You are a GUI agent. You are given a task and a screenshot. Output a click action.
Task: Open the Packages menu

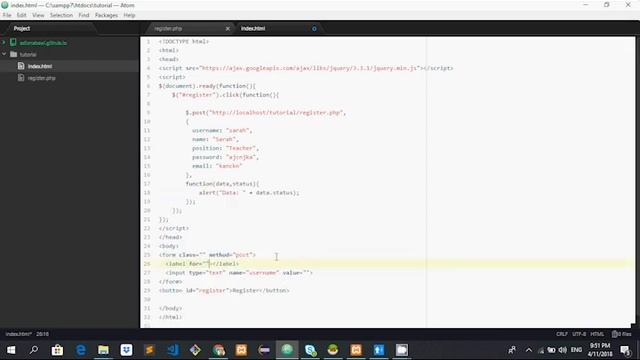point(106,15)
